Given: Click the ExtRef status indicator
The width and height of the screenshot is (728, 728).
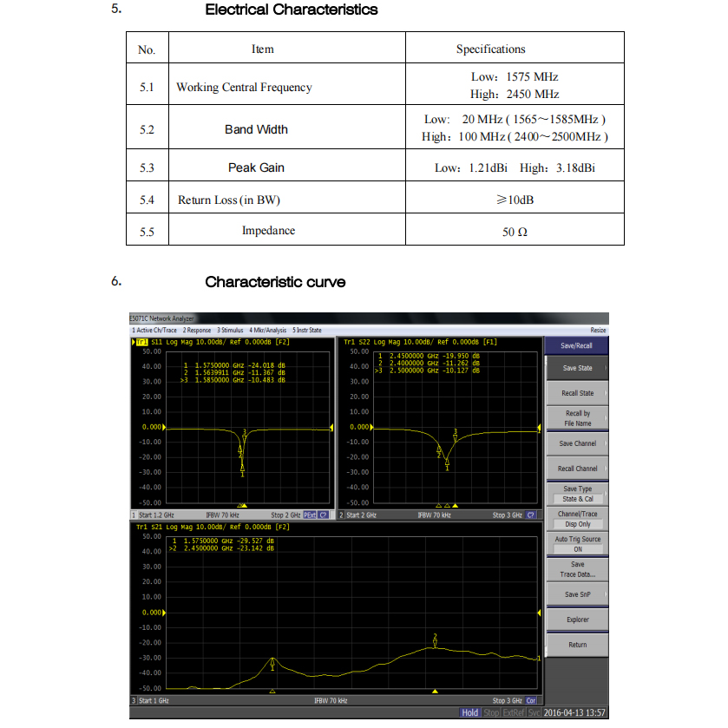Looking at the screenshot, I should [x=514, y=712].
